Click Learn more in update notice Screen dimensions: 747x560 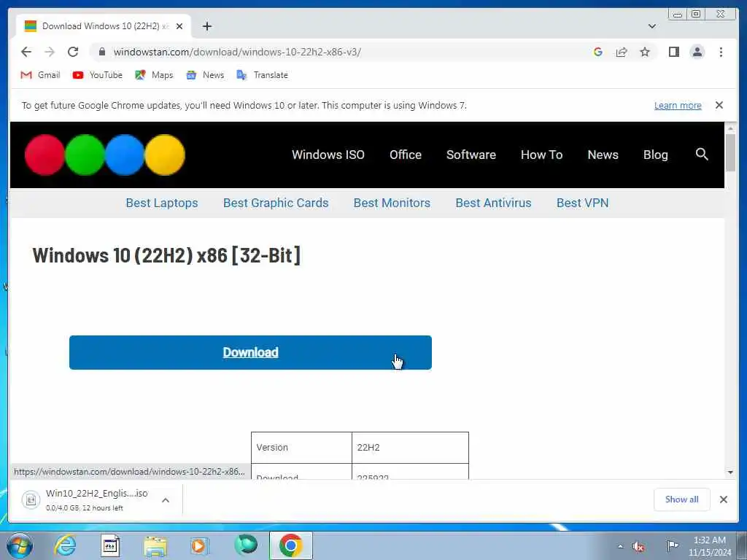tap(678, 105)
